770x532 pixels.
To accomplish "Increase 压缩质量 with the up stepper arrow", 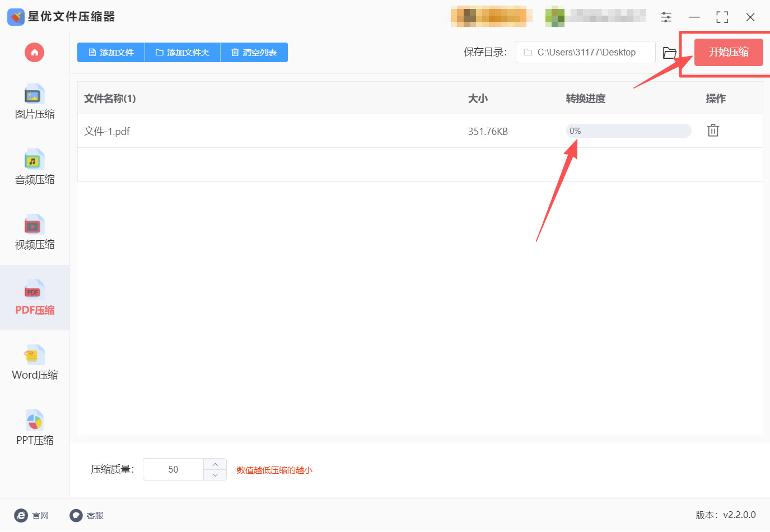I will point(214,463).
